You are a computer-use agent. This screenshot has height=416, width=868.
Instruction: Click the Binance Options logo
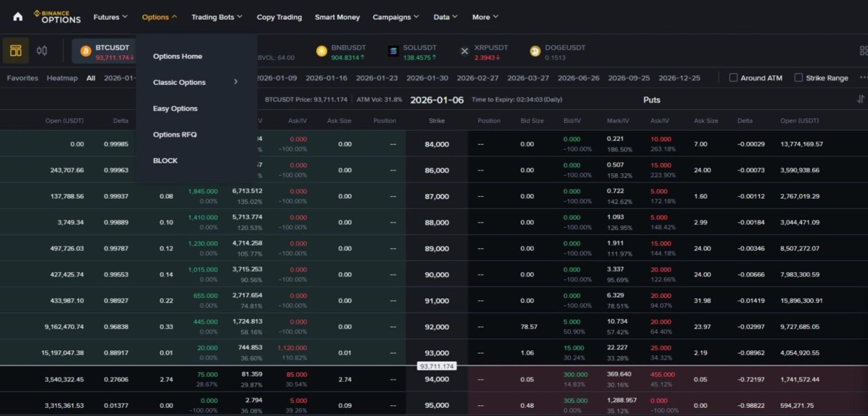[x=57, y=17]
